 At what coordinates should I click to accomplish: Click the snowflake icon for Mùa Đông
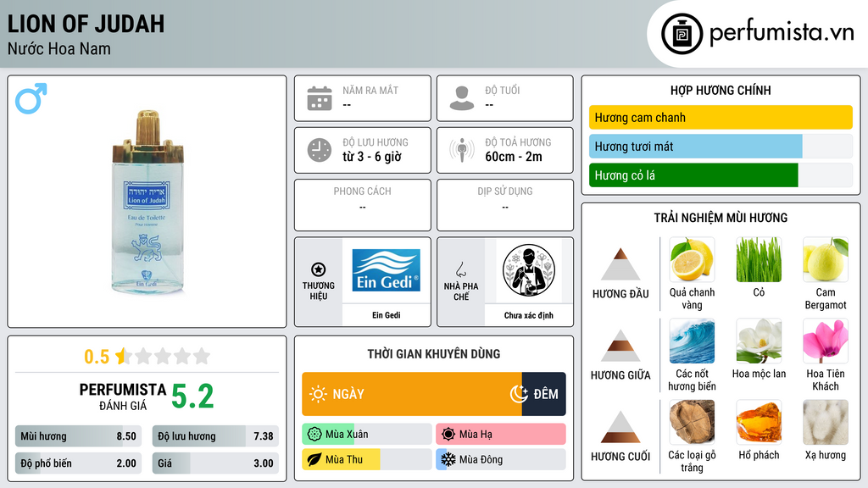[448, 460]
